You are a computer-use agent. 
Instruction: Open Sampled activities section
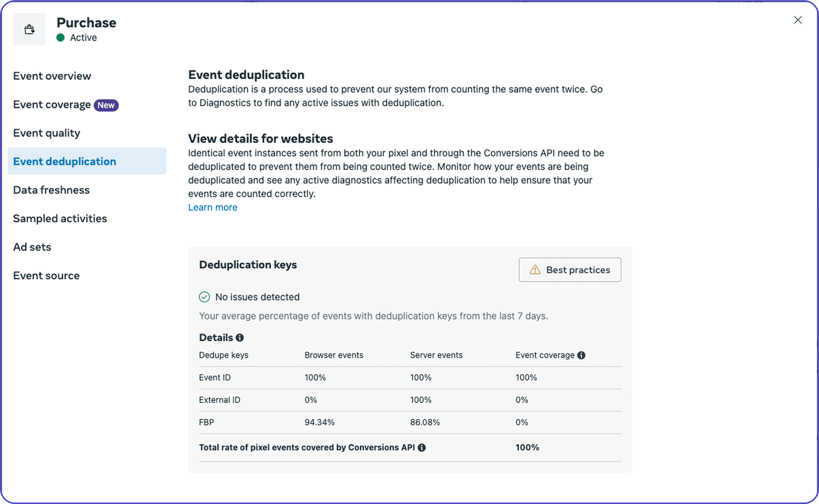click(60, 219)
